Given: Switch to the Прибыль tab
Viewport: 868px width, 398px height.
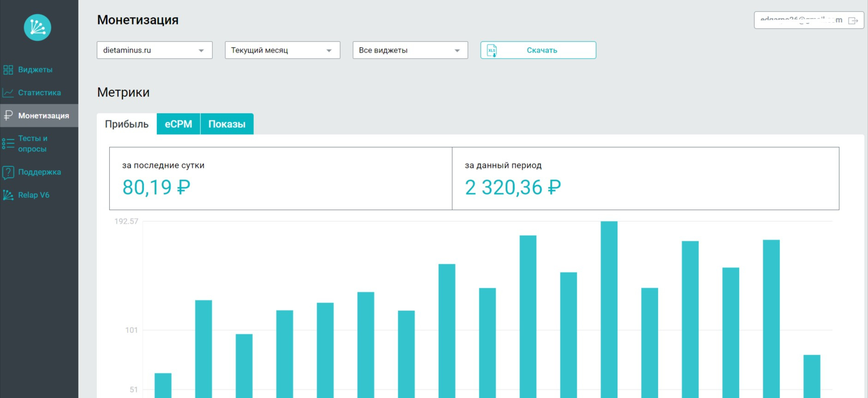Looking at the screenshot, I should pos(127,124).
